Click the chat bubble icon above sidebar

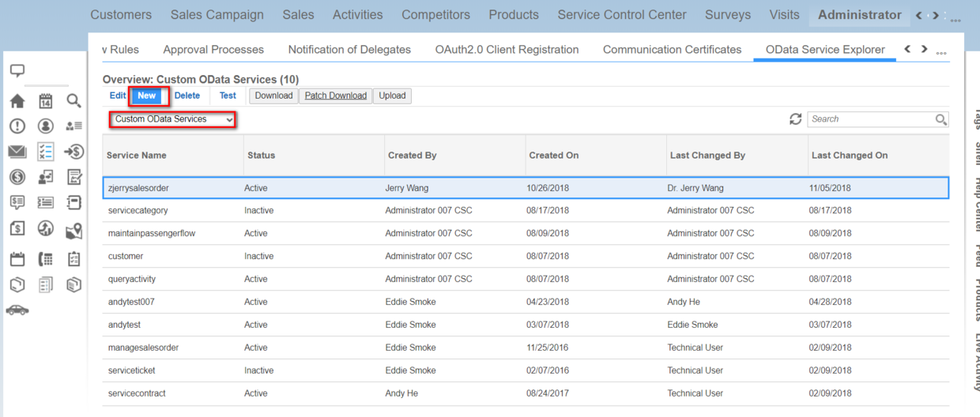pos(17,71)
